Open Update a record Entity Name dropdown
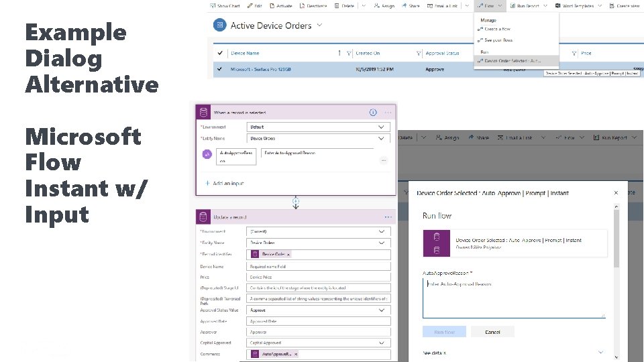 318,243
